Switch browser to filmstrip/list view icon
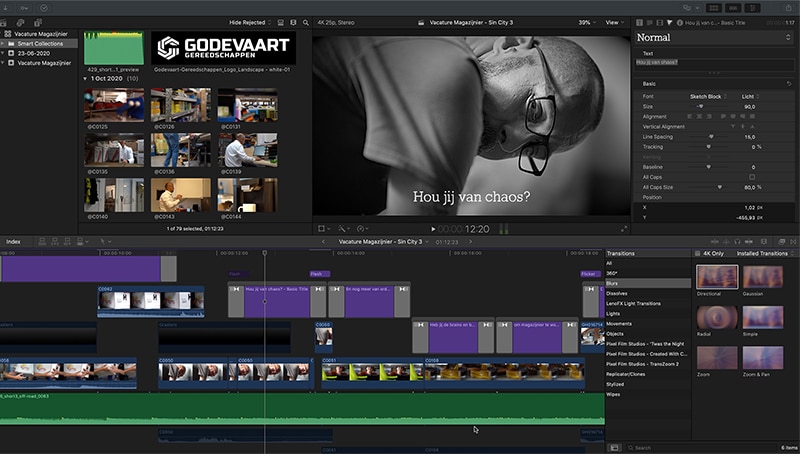 [293, 22]
